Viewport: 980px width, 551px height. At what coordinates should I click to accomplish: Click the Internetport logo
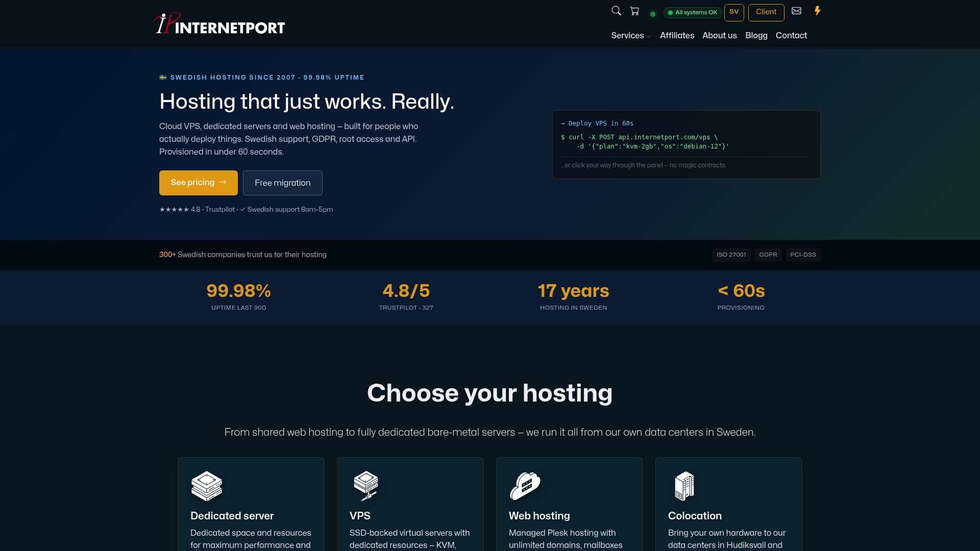[219, 23]
